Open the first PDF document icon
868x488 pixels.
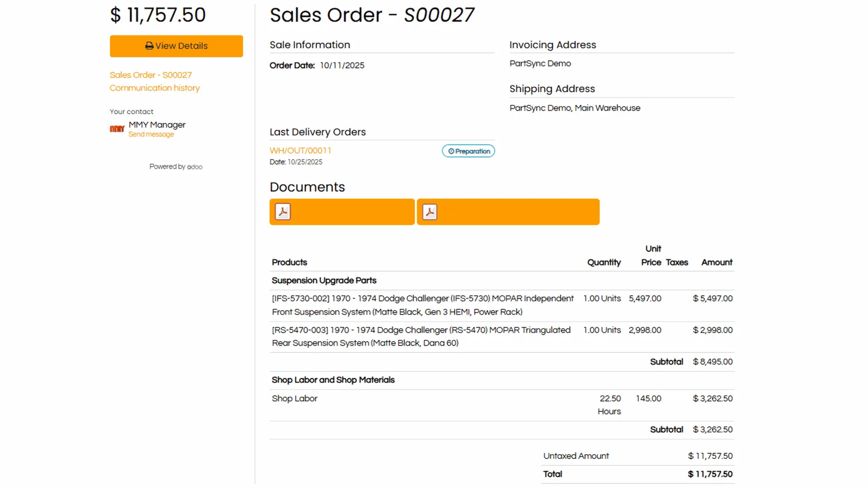click(x=283, y=212)
